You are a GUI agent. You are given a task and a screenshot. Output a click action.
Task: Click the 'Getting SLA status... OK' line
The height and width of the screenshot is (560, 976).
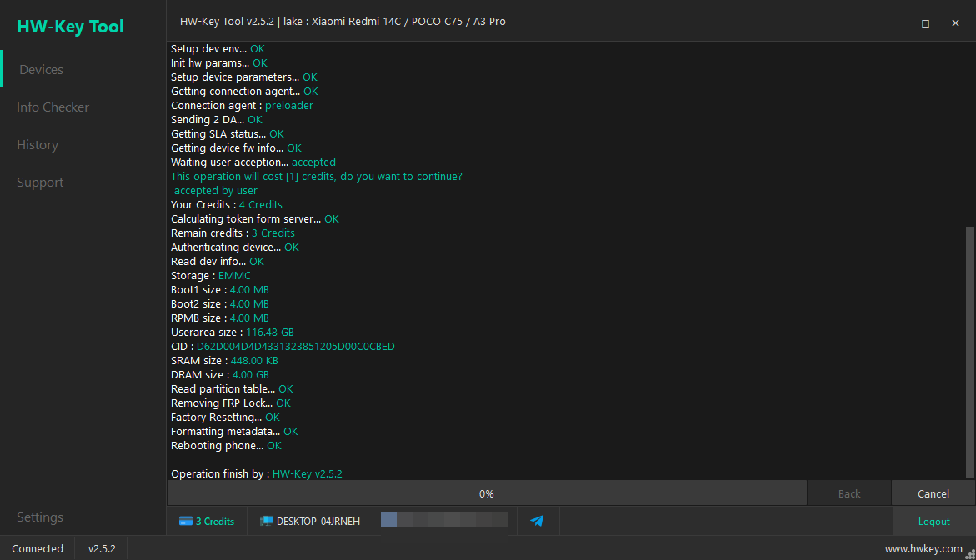pyautogui.click(x=228, y=134)
